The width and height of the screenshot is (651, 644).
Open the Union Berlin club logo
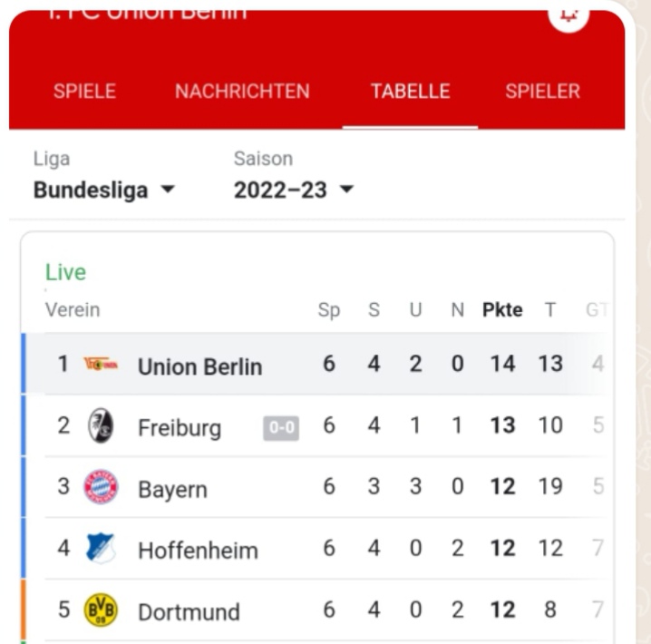coord(101,364)
